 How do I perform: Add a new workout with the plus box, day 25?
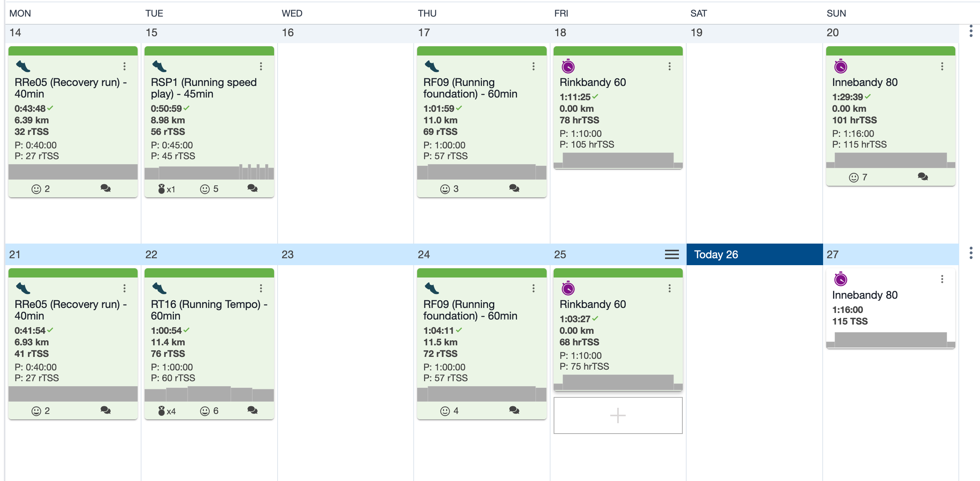(x=618, y=415)
